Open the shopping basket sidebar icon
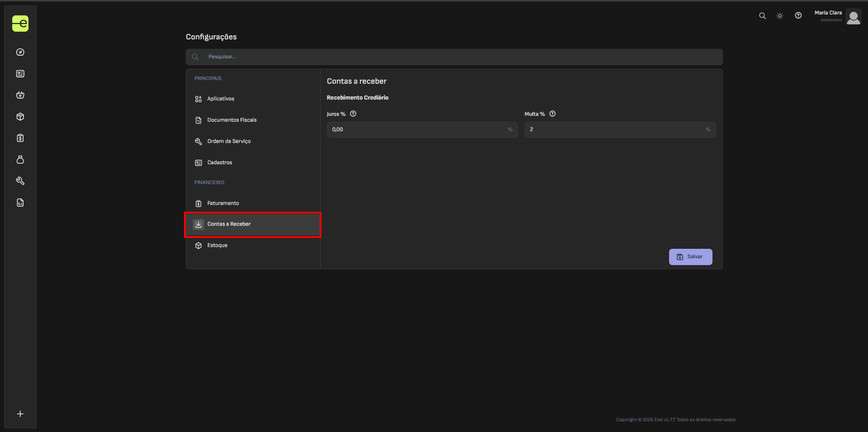868x432 pixels. point(20,95)
